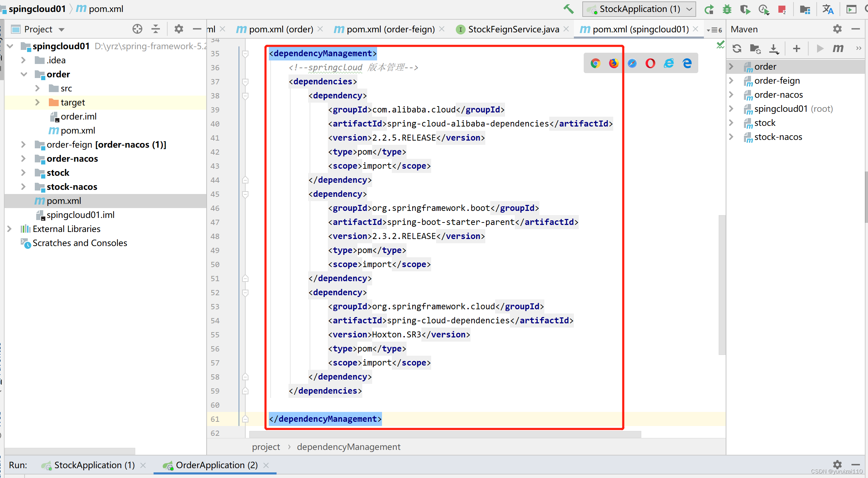Screen dimensions: 868x478
Task: Click the red Stop button icon
Action: coord(782,9)
